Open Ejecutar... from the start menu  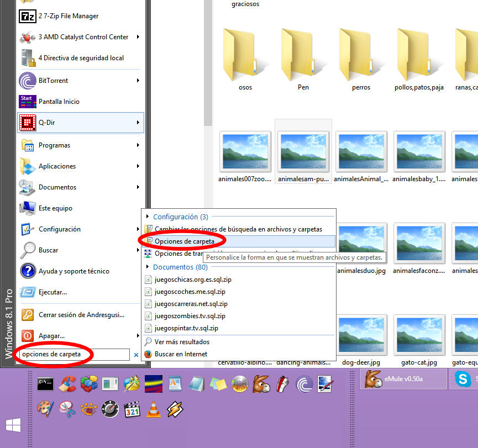(x=52, y=292)
